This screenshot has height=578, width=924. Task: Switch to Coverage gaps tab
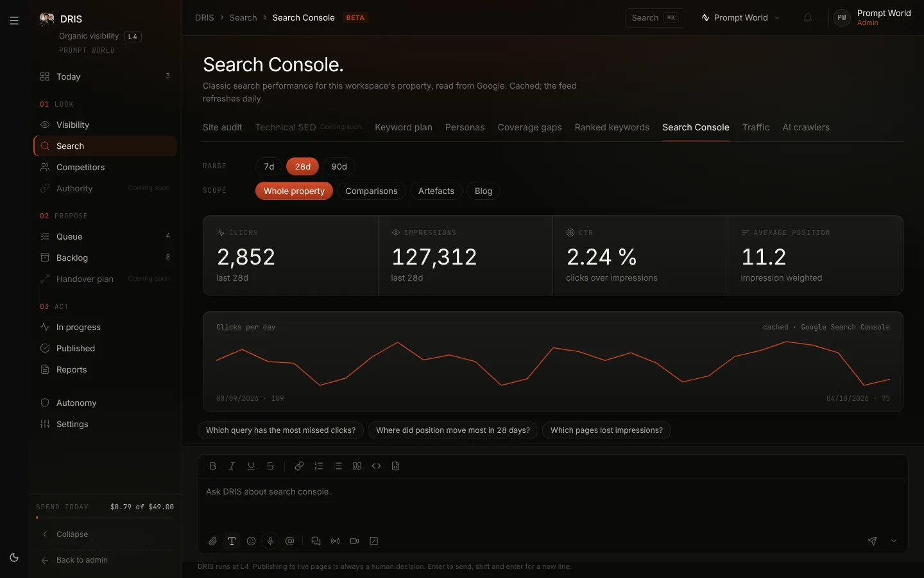pos(529,128)
